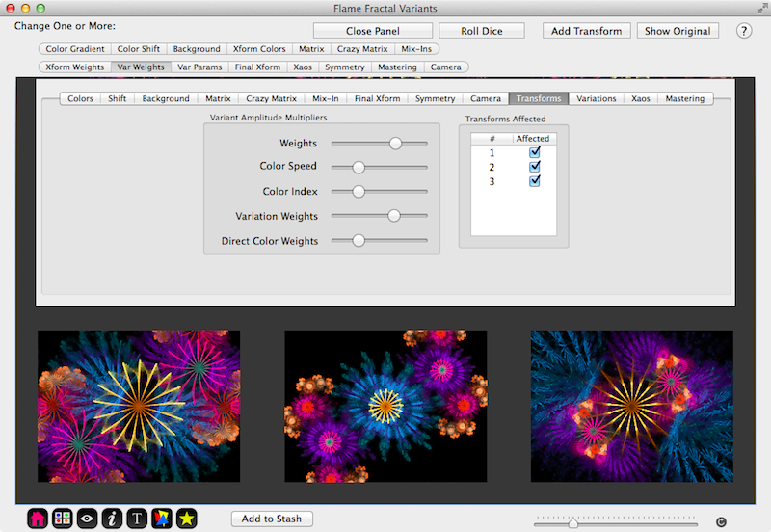Screen dimensions: 771x532
Task: Select the highlighted Transforms tab
Action: click(x=539, y=99)
